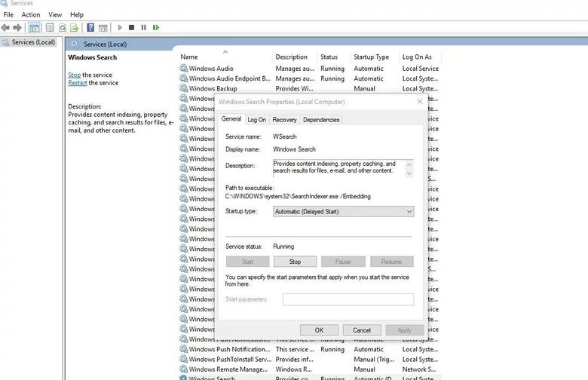Screen dimensions: 588x380
Task: Select the Windows Backup service row name
Action: coord(213,88)
